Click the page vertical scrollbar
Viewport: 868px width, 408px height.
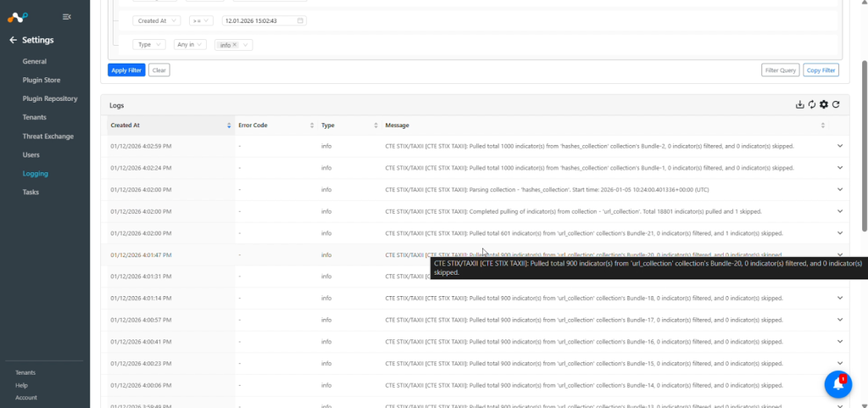[865, 146]
